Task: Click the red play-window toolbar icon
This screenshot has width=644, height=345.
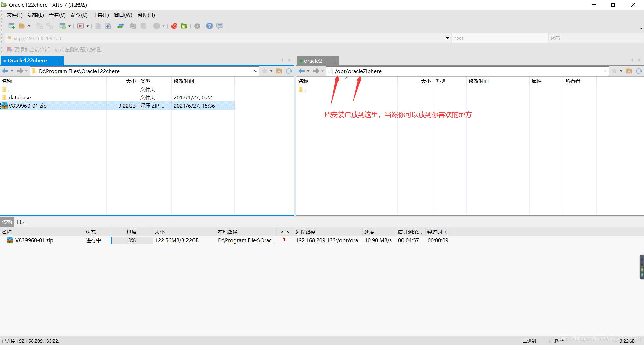Action: [80, 26]
